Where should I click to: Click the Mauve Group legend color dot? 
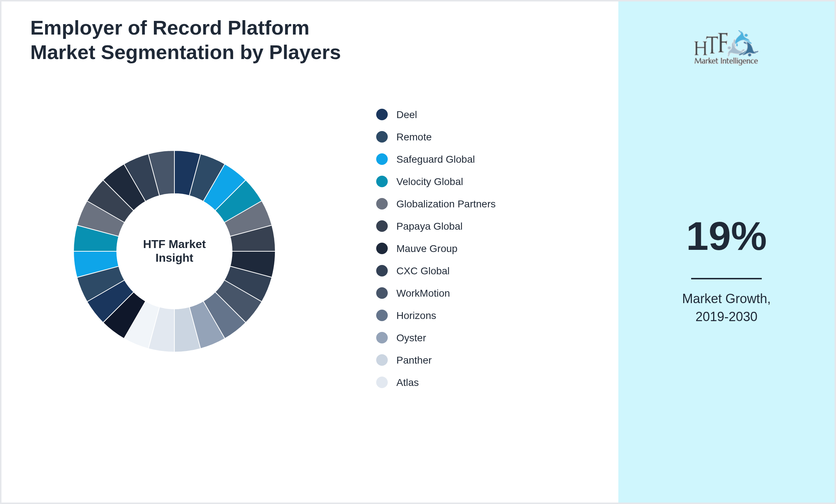pos(382,248)
